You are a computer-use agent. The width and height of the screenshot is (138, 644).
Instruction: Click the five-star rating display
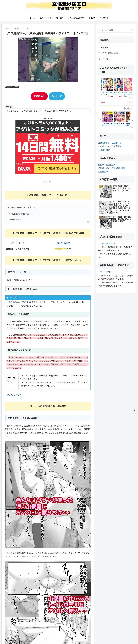pos(60,249)
